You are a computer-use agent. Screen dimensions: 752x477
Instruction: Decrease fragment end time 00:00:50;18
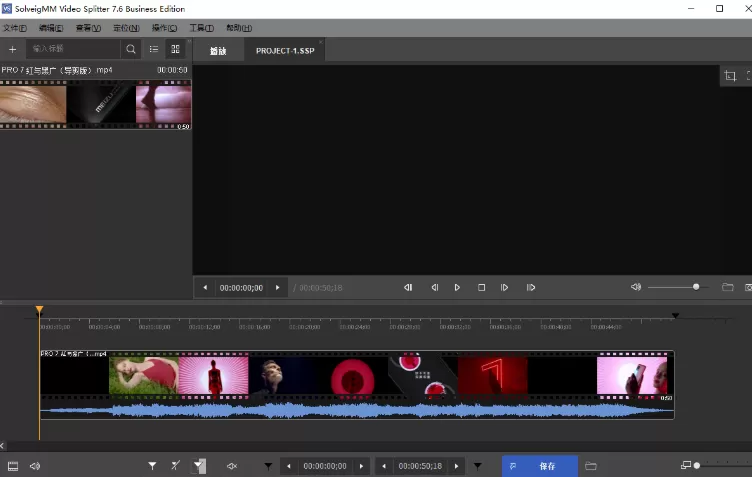(x=384, y=466)
